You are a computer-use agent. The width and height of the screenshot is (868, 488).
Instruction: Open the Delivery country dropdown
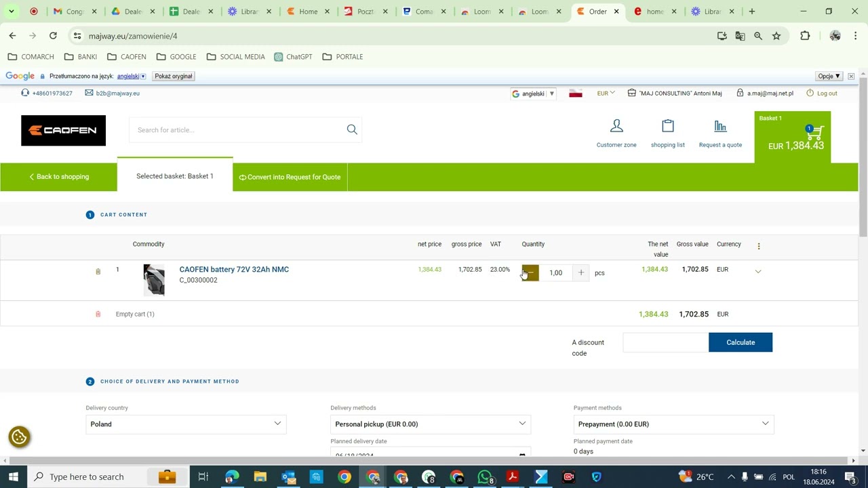186,424
